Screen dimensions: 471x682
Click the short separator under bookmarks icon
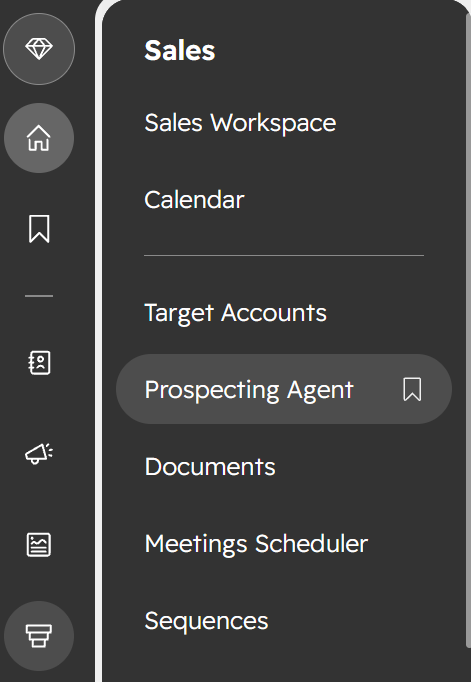click(39, 296)
